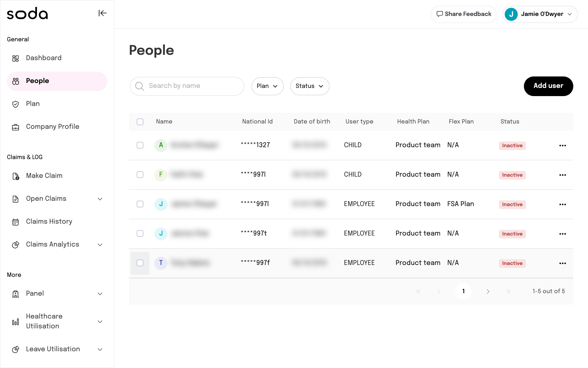Click the speech bubble feedback icon
588x368 pixels.
(439, 14)
